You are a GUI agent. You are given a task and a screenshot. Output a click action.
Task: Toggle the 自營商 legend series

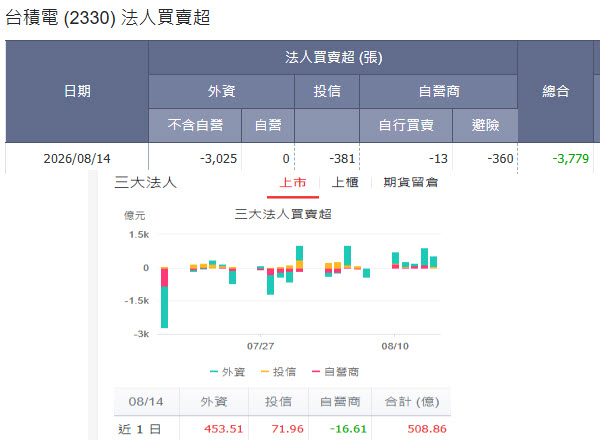(336, 372)
